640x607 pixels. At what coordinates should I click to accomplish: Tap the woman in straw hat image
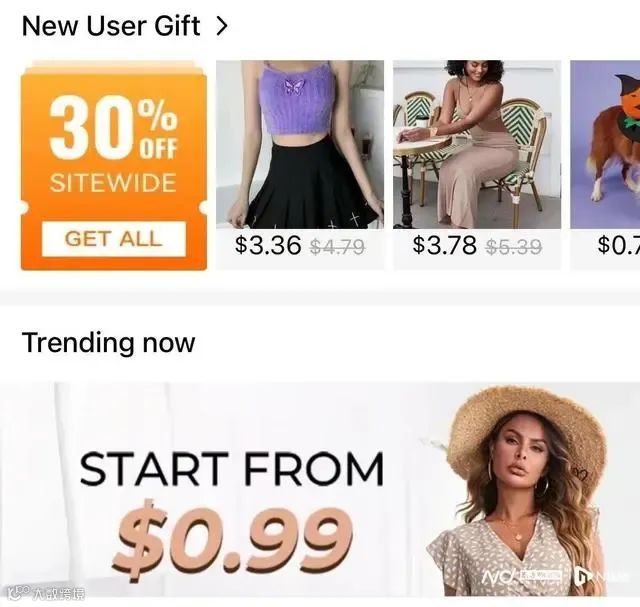click(x=518, y=491)
